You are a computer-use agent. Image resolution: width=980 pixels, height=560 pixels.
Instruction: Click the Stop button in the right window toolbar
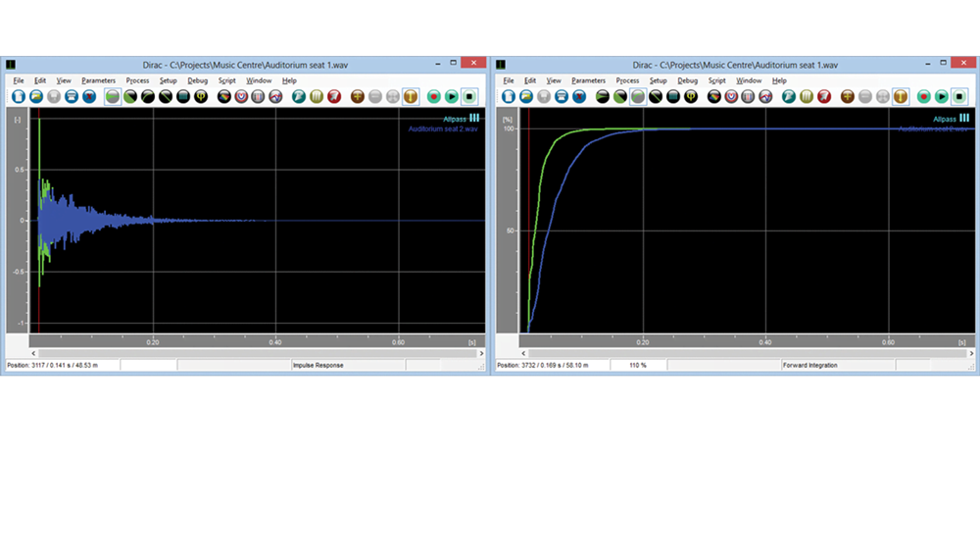pyautogui.click(x=959, y=97)
